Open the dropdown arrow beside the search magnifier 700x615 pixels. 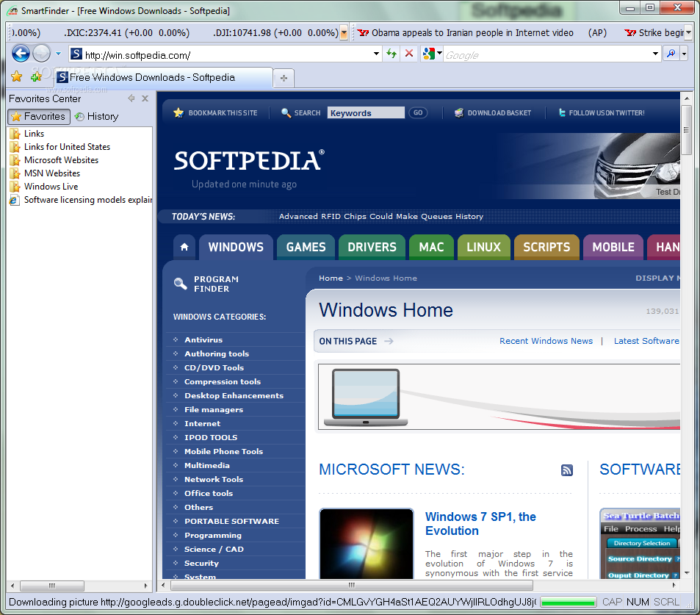pos(684,54)
